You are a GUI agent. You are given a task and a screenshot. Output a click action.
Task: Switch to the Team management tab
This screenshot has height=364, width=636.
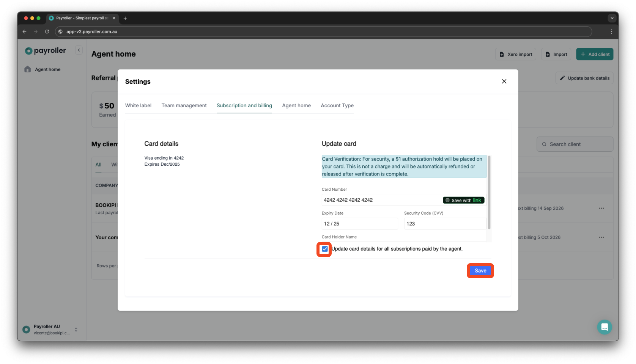(184, 105)
